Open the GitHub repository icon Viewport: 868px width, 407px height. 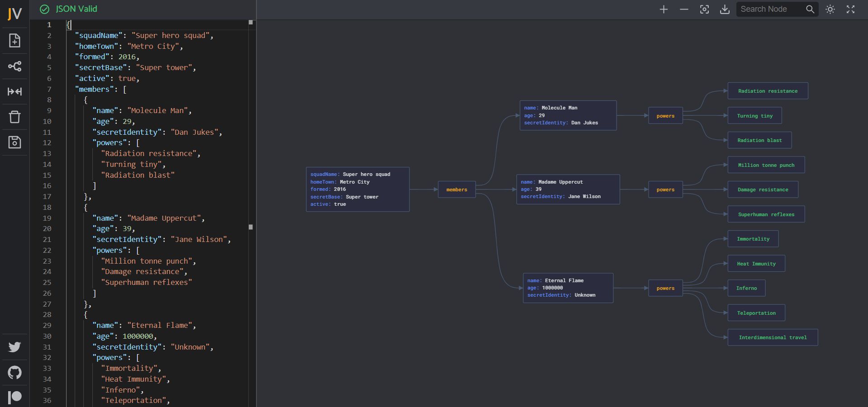(x=14, y=373)
